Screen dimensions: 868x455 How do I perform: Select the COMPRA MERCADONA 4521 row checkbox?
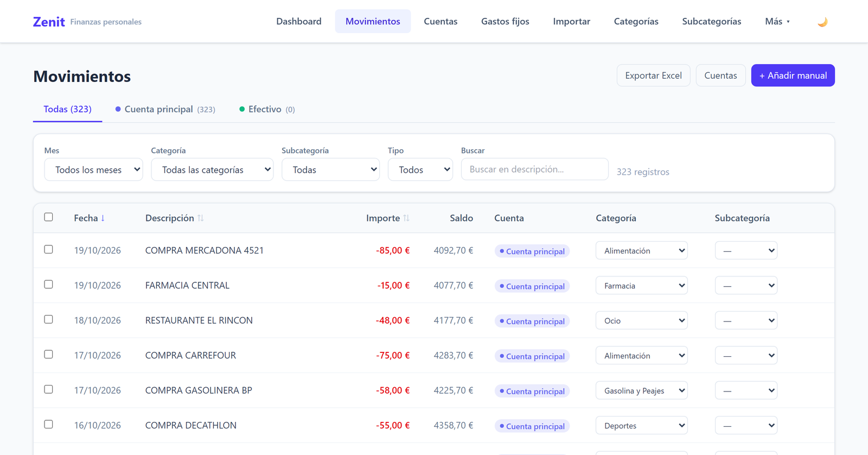(x=49, y=249)
